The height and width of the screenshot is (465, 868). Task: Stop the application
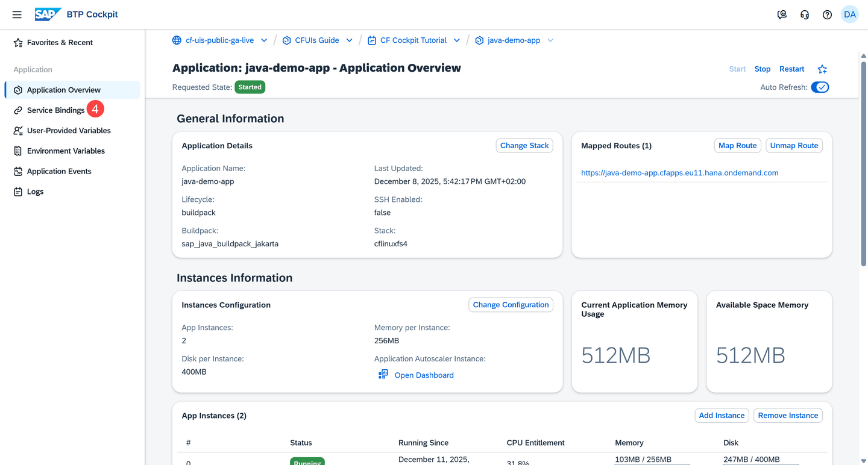point(763,69)
